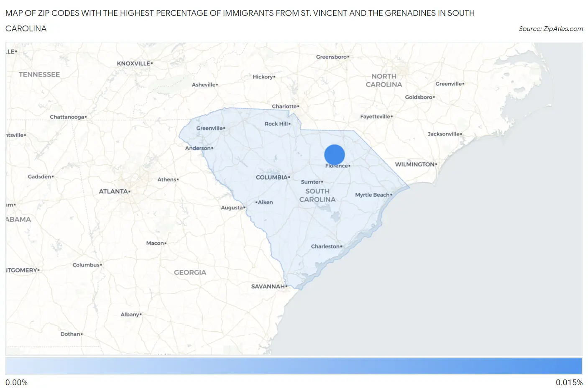Click the SOUTH CAROLINA state label
The width and height of the screenshot is (588, 392).
pos(317,195)
